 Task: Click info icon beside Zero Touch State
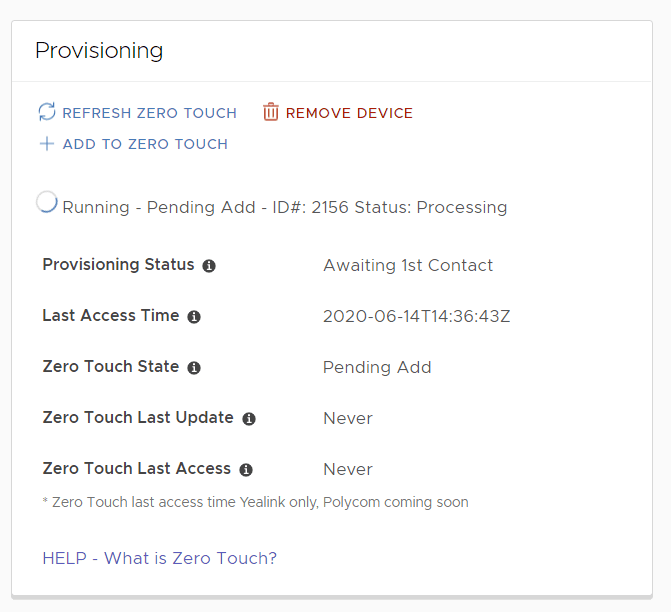click(194, 368)
